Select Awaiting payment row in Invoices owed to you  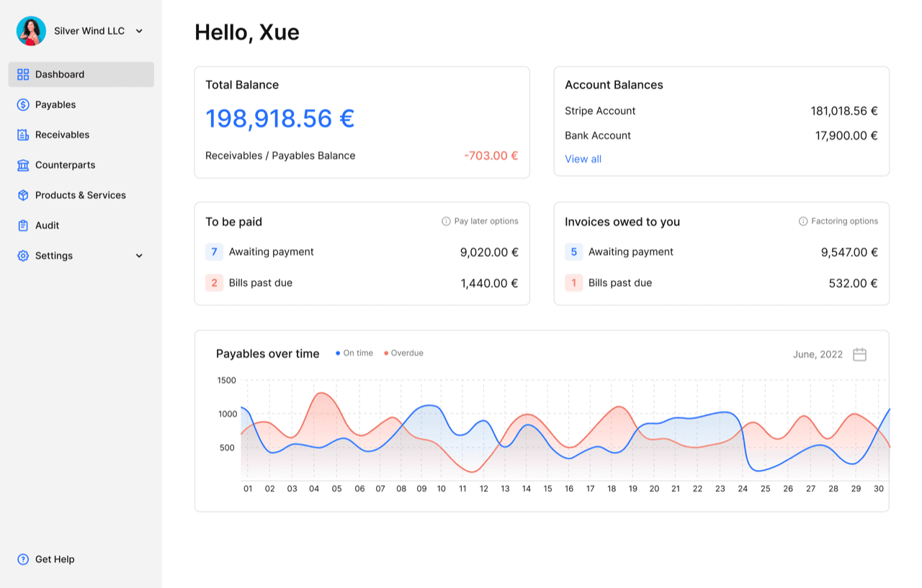(x=721, y=252)
